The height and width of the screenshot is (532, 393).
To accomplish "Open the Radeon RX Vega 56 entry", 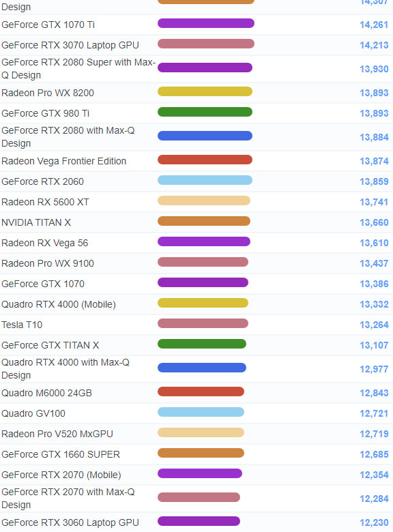I will pyautogui.click(x=45, y=243).
